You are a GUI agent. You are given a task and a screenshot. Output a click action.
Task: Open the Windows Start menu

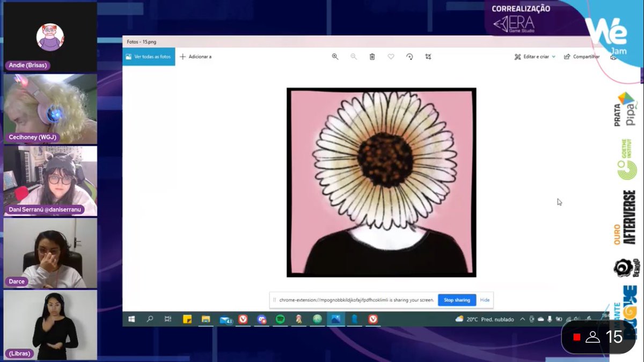pos(131,319)
